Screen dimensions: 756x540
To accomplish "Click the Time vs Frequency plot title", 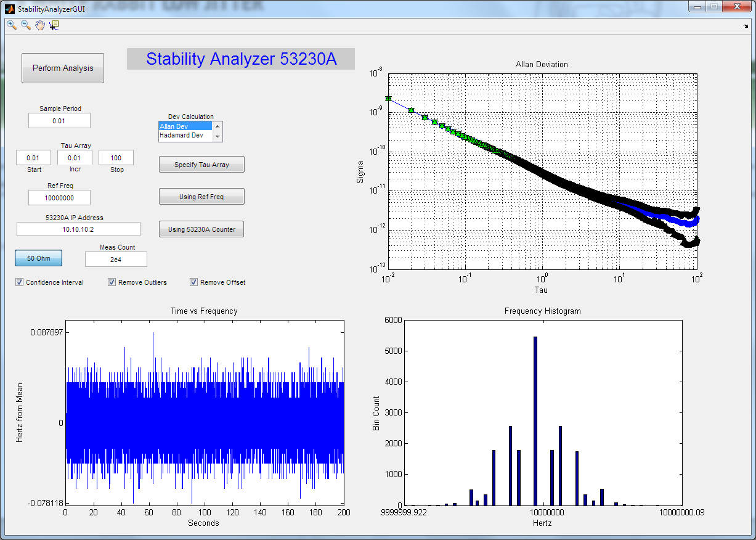I will pyautogui.click(x=203, y=311).
